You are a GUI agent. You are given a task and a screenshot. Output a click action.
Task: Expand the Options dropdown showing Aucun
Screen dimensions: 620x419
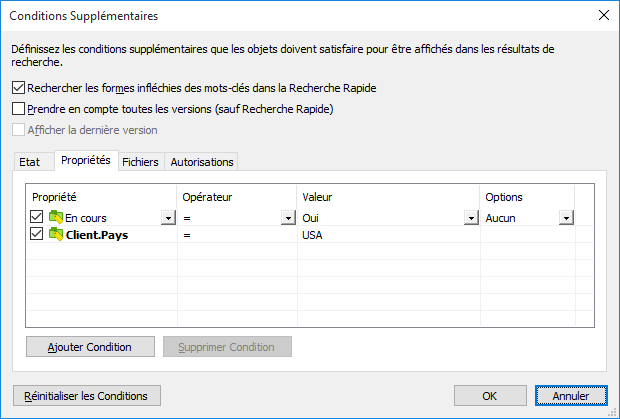pyautogui.click(x=565, y=218)
